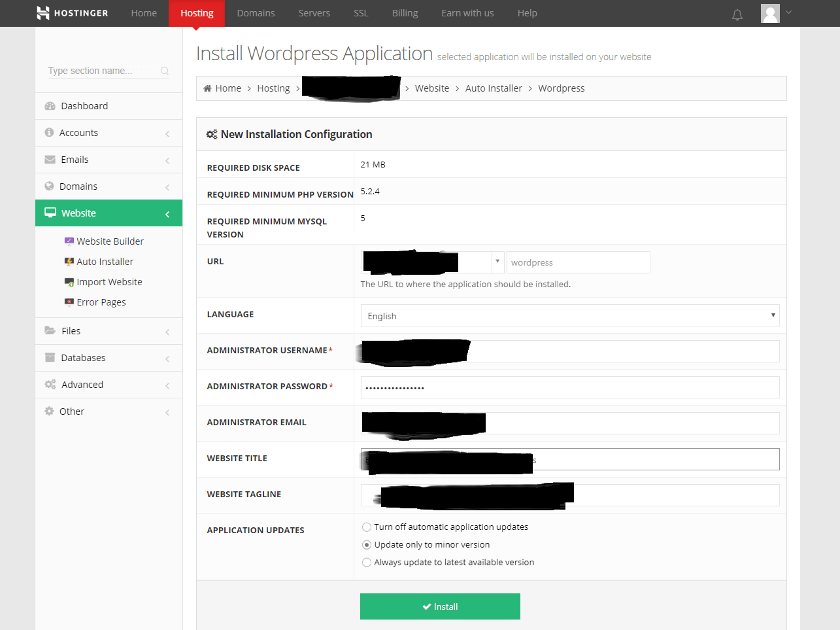Click Hosting breadcrumb link

(273, 88)
